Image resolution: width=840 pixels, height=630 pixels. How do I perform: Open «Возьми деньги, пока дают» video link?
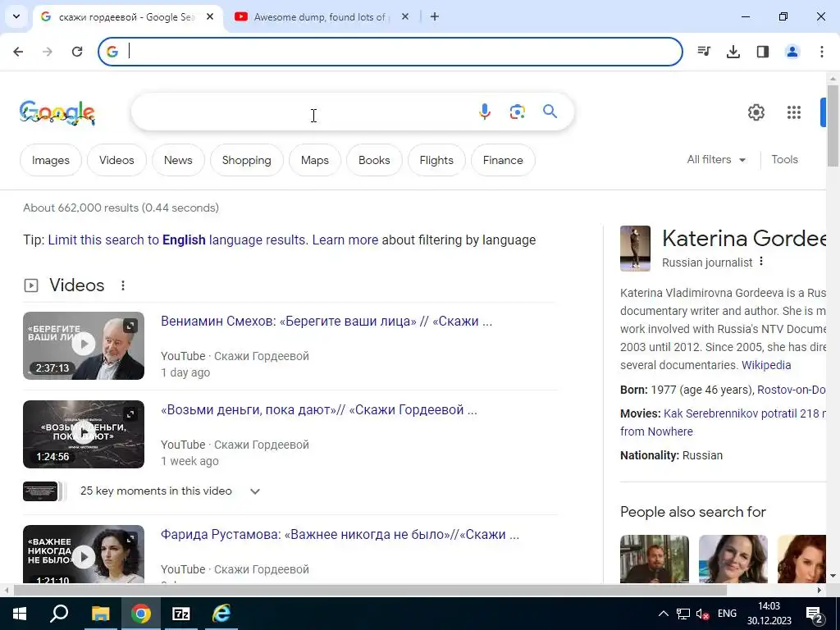(319, 410)
